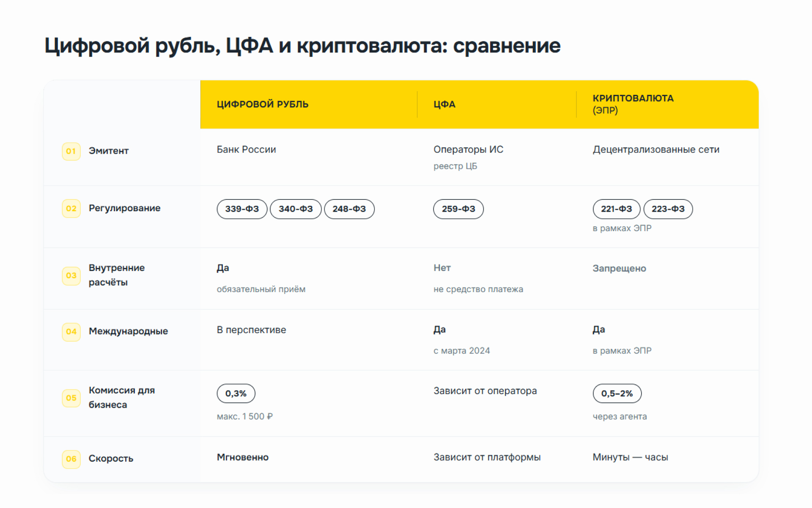
Task: Click the макс. 1 500 ₽ note
Action: pyautogui.click(x=245, y=417)
